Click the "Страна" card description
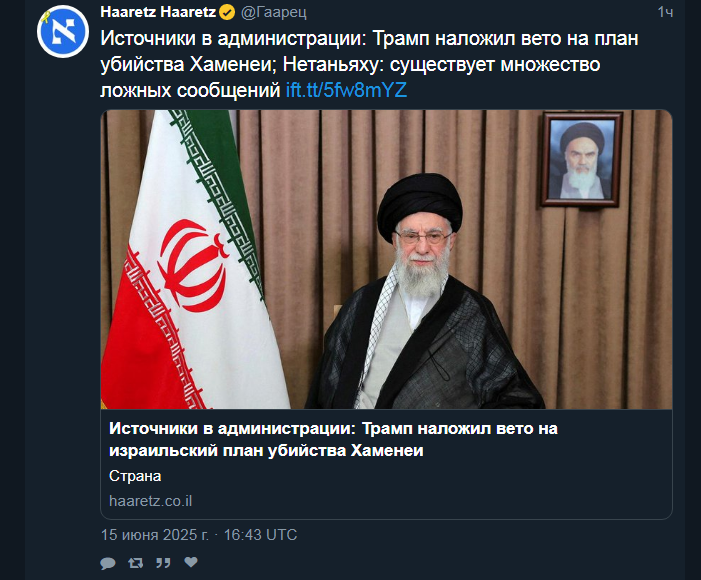The height and width of the screenshot is (580, 701). point(135,476)
